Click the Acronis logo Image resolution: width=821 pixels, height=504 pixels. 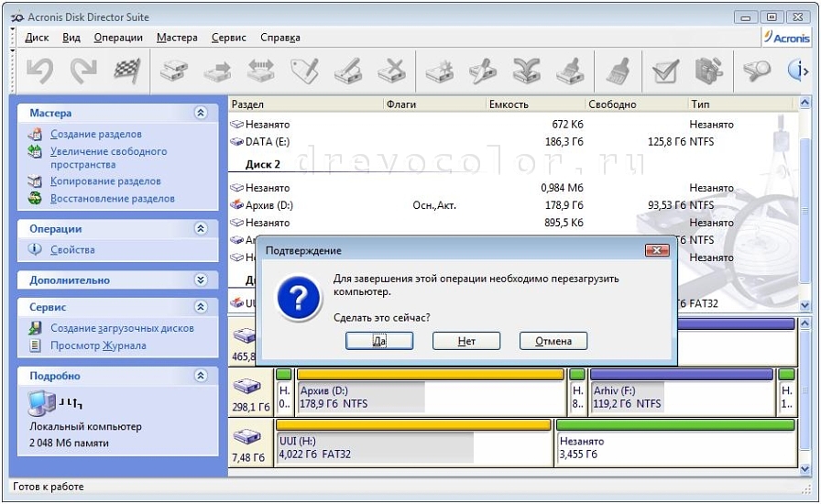[x=786, y=38]
